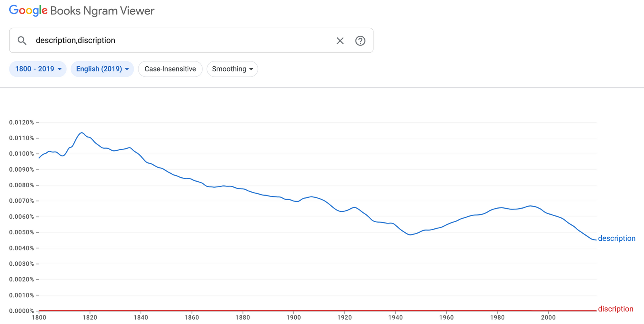Click the Books Ngram Viewer title link

[102, 11]
